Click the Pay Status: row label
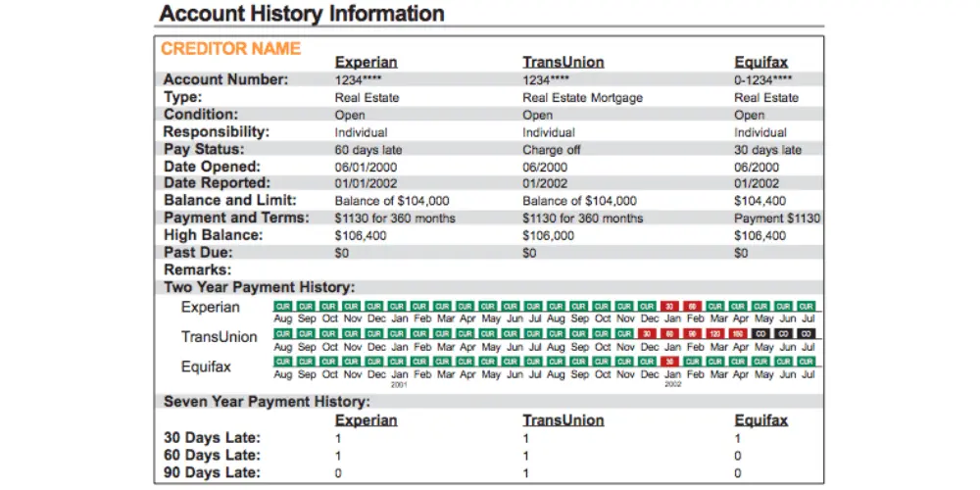Screen dimensions: 980x490 coord(204,150)
